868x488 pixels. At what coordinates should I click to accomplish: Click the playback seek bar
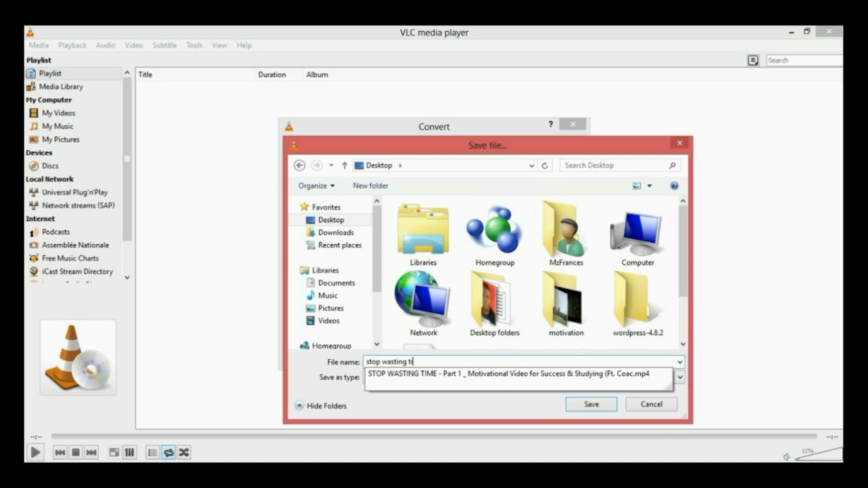[434, 436]
